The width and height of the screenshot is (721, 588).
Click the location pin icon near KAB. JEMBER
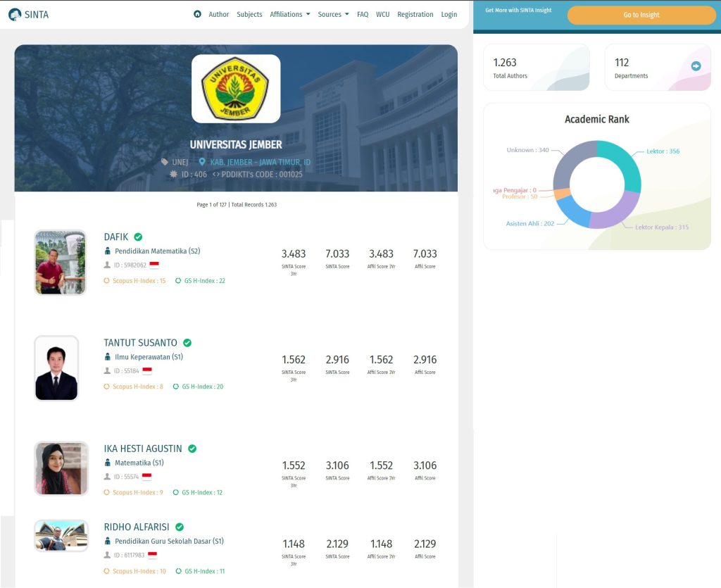click(x=202, y=162)
